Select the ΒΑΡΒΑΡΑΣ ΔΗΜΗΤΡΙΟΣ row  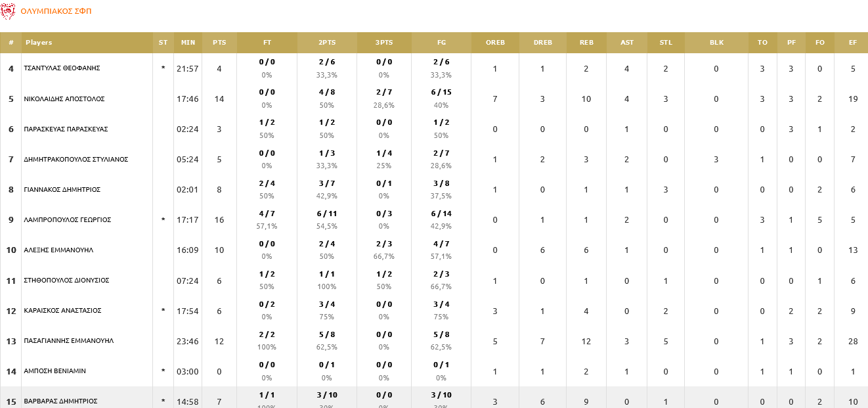(x=60, y=401)
